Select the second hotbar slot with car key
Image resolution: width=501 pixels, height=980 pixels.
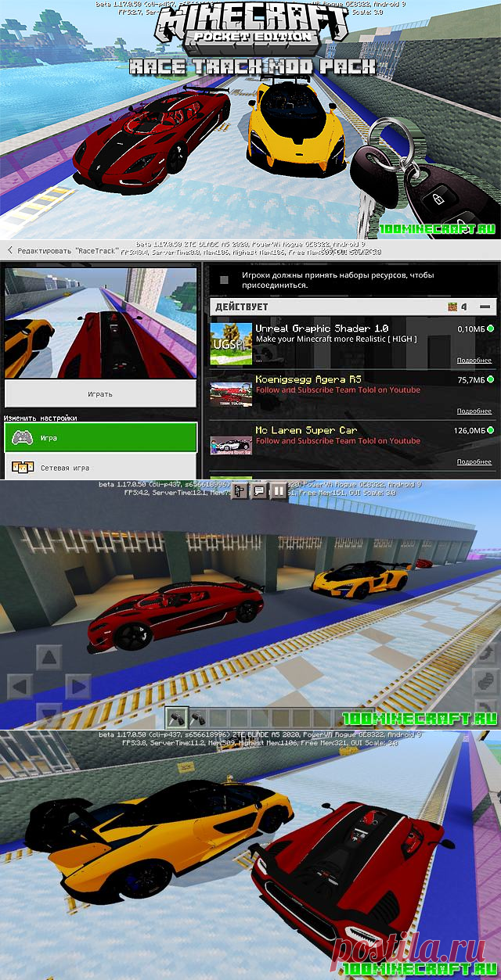[196, 715]
